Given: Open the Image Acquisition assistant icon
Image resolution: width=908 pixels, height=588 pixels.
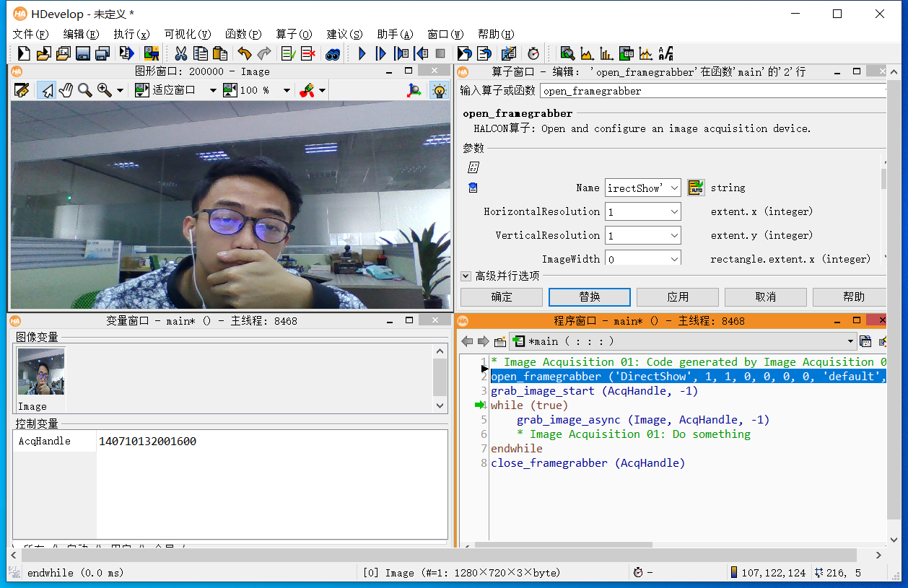Looking at the screenshot, I should click(x=151, y=53).
